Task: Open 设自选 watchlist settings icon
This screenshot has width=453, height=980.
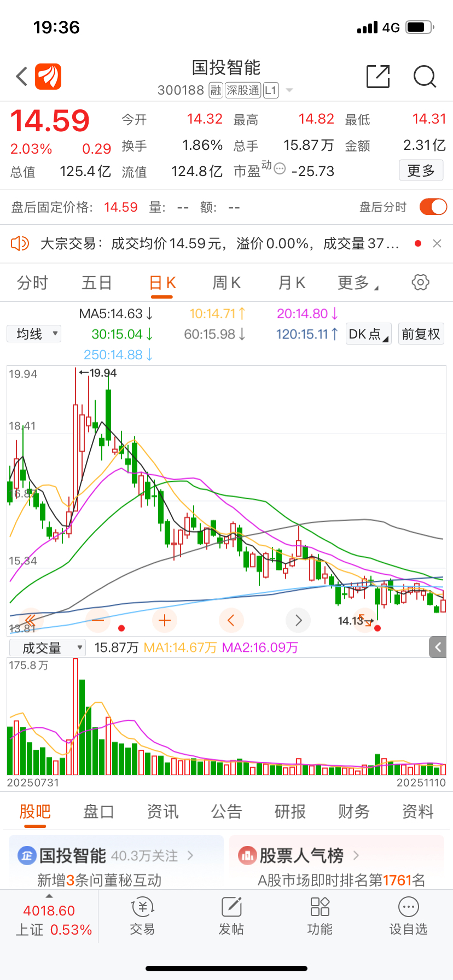Action: (409, 907)
